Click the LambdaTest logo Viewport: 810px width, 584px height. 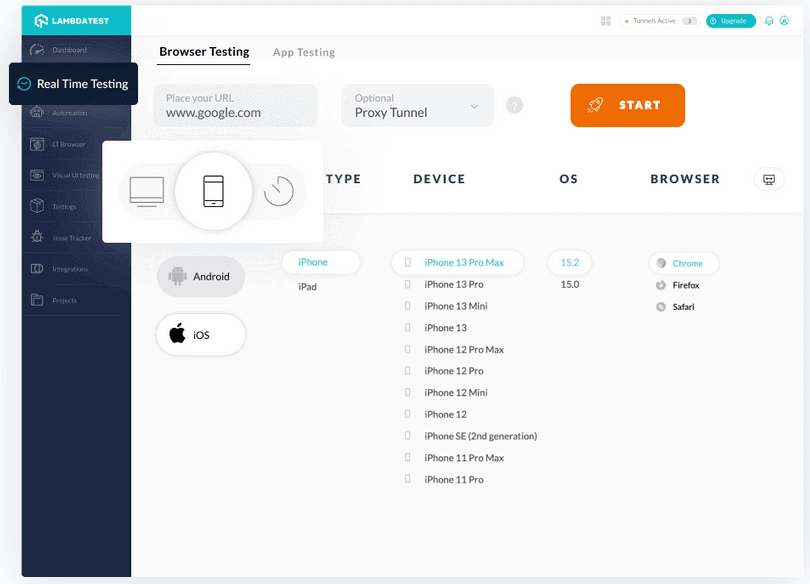[72, 21]
